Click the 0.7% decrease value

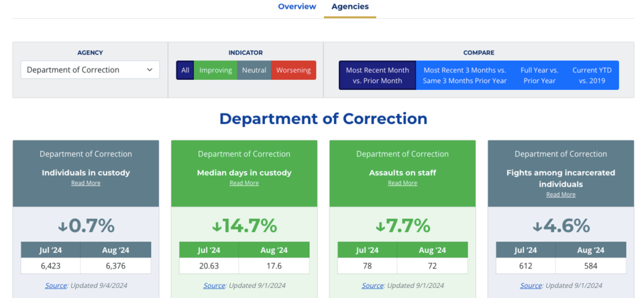(92, 226)
